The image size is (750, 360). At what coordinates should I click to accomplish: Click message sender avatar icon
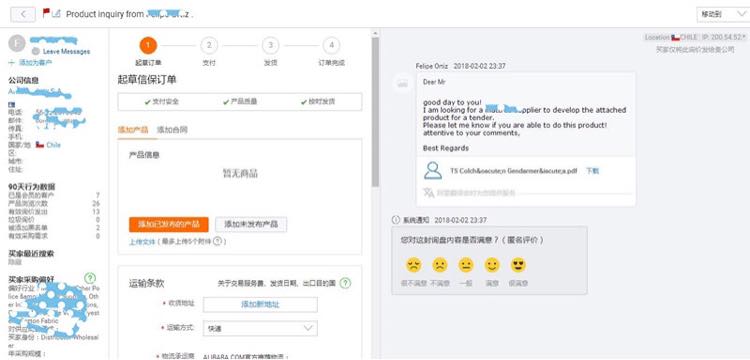pyautogui.click(x=403, y=84)
